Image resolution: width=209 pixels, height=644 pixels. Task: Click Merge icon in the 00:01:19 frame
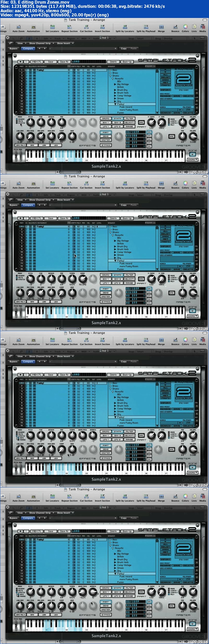161,27
